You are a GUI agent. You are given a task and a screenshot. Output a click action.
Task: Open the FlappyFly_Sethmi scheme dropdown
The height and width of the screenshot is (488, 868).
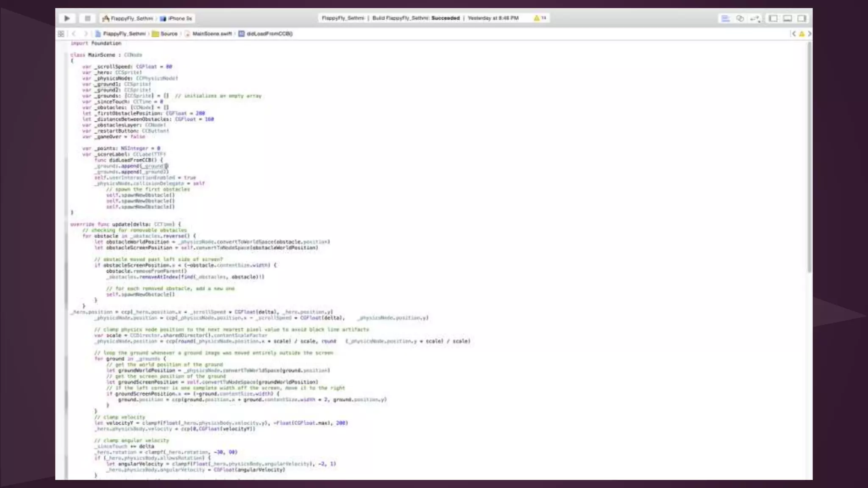128,18
